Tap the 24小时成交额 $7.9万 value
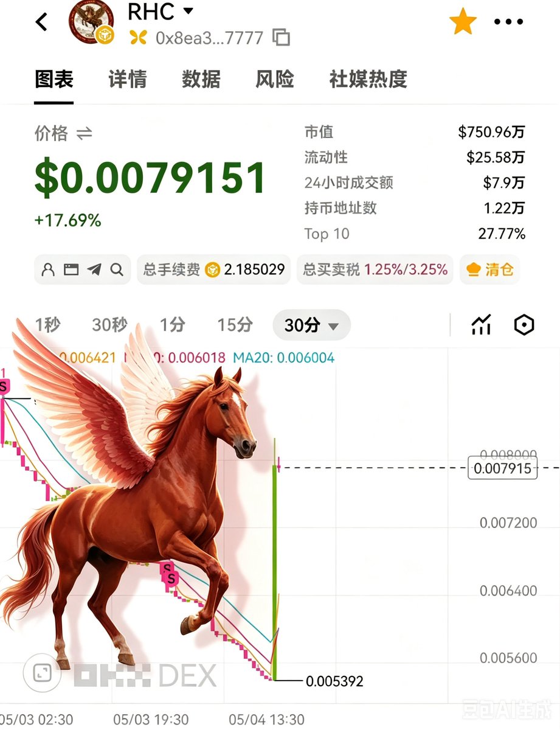The width and height of the screenshot is (560, 730). click(504, 183)
